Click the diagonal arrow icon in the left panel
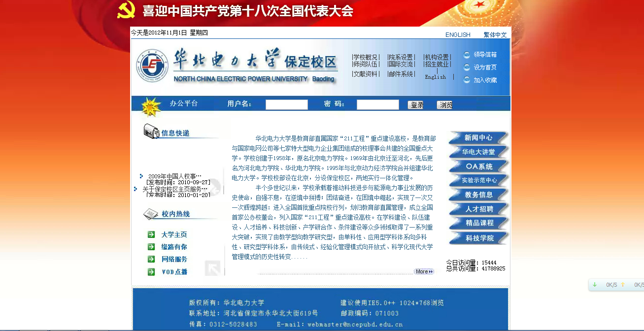The width and height of the screenshot is (644, 331). click(x=213, y=268)
